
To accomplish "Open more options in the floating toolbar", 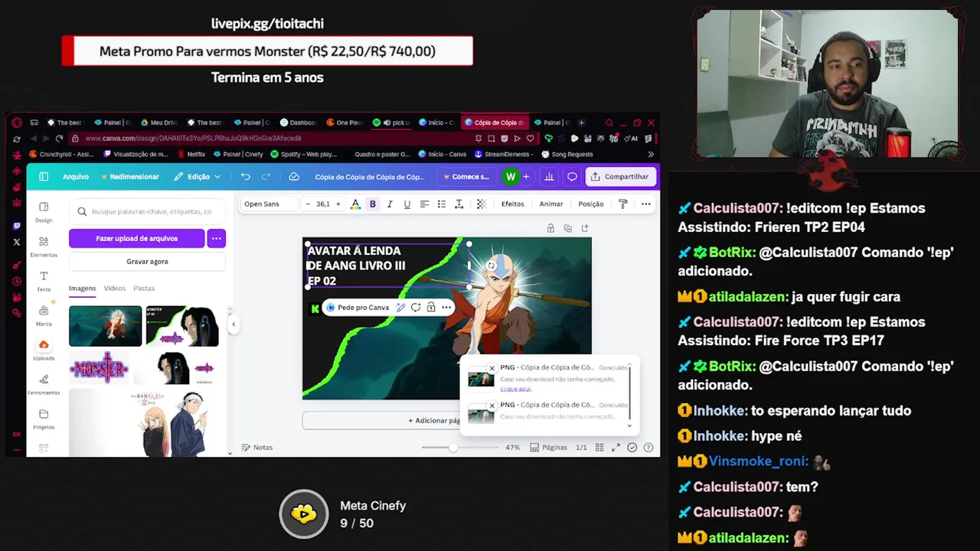I will [446, 308].
